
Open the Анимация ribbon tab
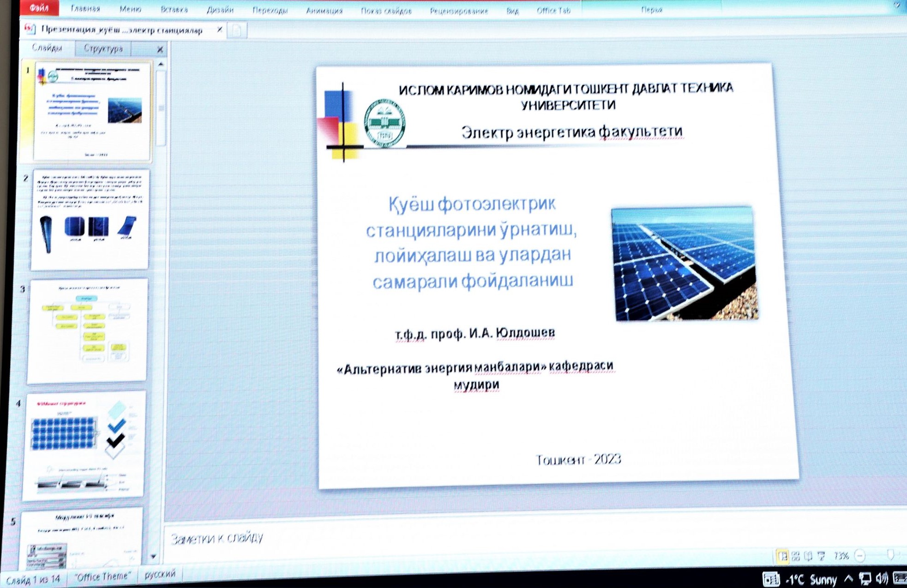(x=324, y=11)
